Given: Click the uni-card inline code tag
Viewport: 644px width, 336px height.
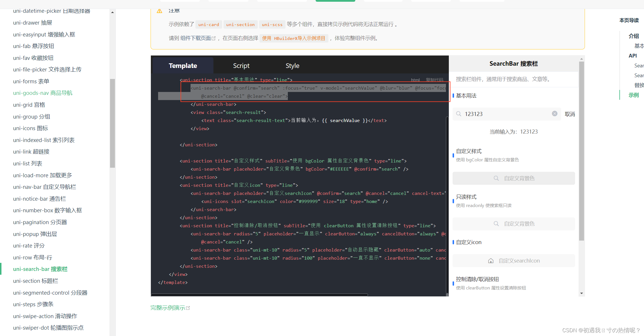Looking at the screenshot, I should pos(209,25).
